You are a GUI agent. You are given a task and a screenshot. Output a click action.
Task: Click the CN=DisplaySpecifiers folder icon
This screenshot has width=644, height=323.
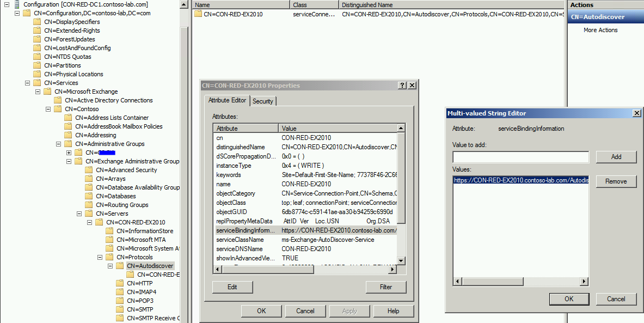click(38, 22)
